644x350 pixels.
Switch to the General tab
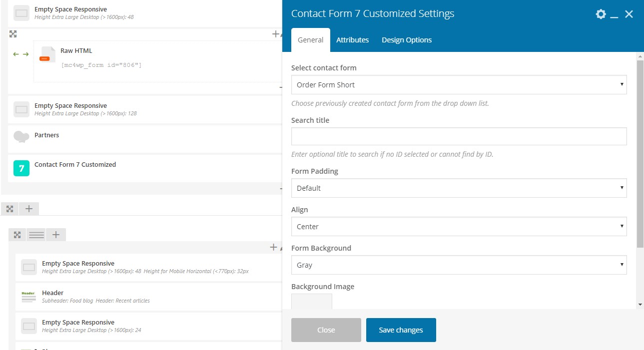click(x=310, y=40)
